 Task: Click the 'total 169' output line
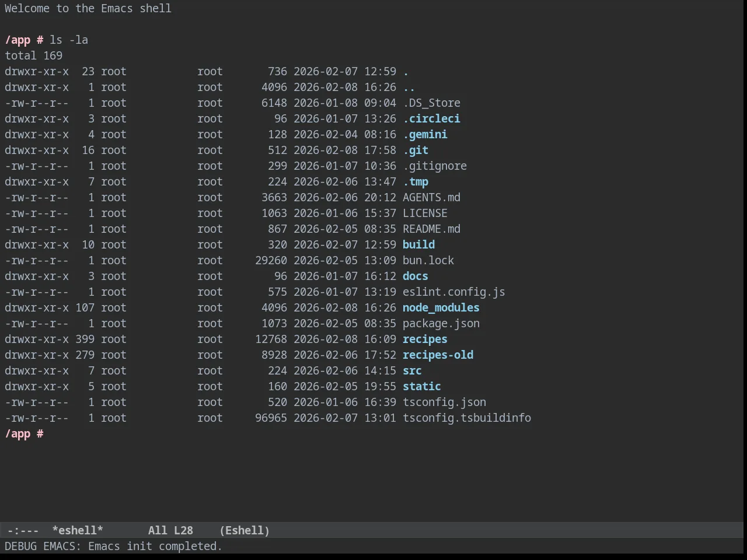(x=33, y=55)
